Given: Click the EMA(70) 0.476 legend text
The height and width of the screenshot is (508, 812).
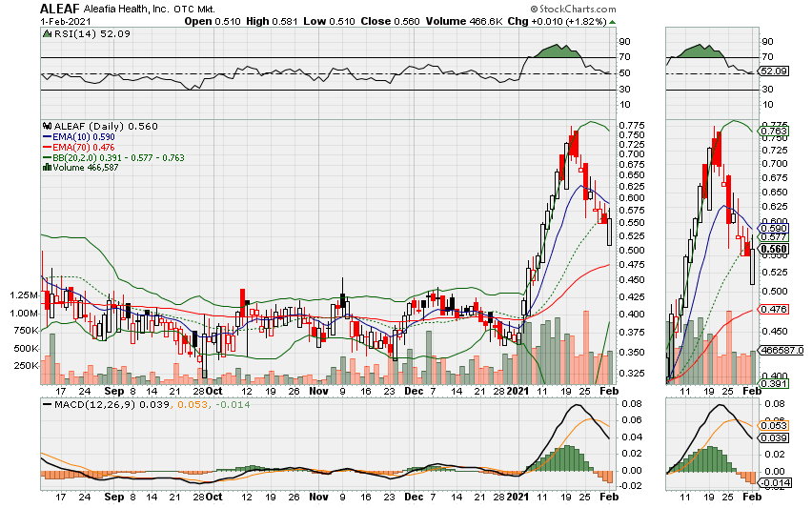Looking at the screenshot, I should tap(84, 148).
